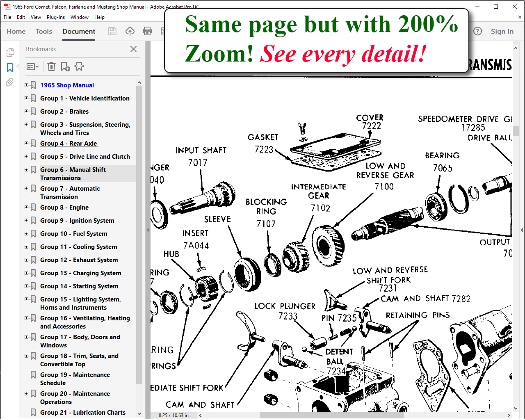Switch to the Tools tab
The image size is (525, 420).
(44, 31)
